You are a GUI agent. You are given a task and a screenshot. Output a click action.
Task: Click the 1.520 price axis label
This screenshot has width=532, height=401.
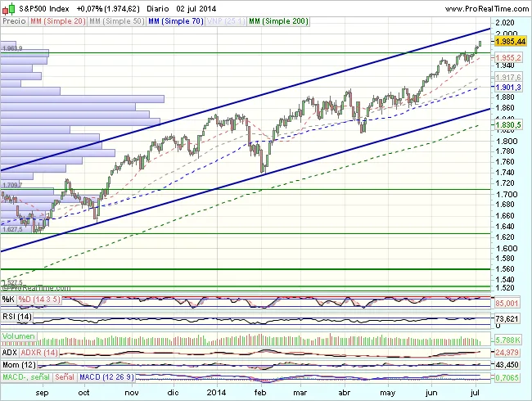point(505,288)
